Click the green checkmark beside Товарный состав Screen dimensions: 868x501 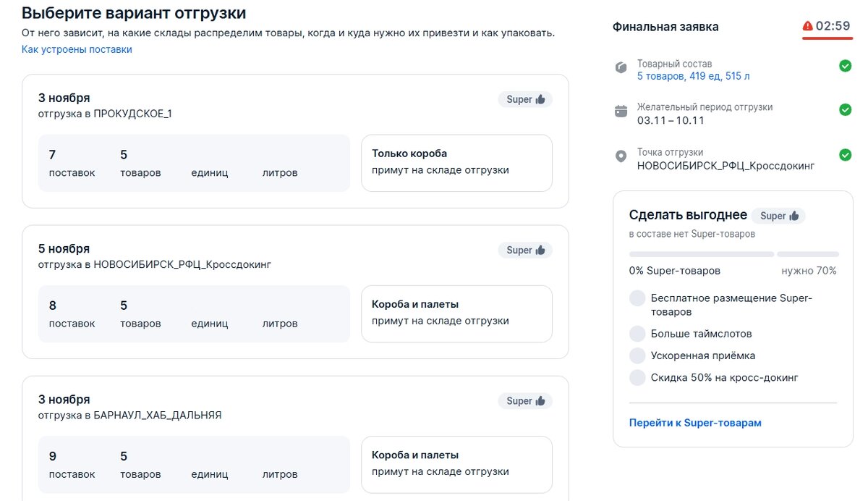click(x=845, y=66)
